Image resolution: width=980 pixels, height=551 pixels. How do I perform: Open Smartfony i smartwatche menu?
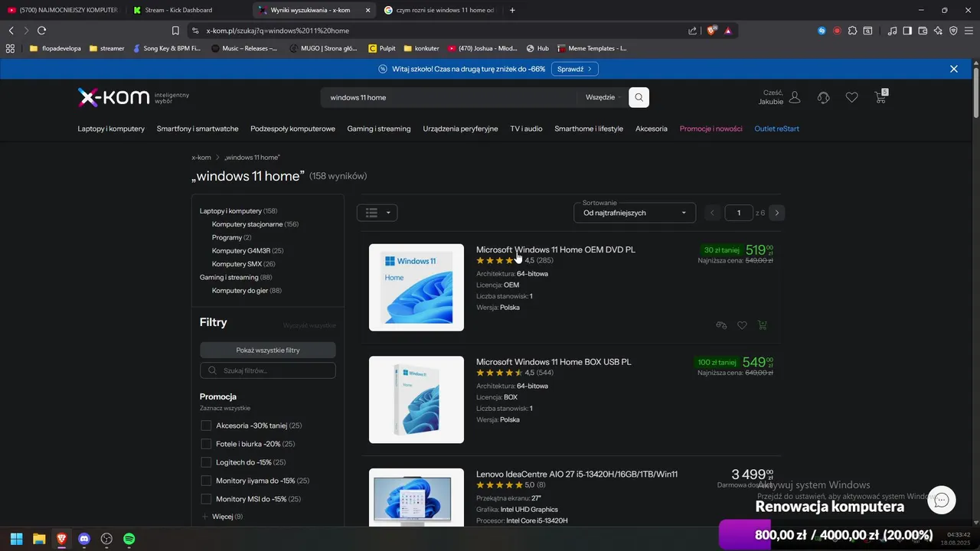coord(198,129)
